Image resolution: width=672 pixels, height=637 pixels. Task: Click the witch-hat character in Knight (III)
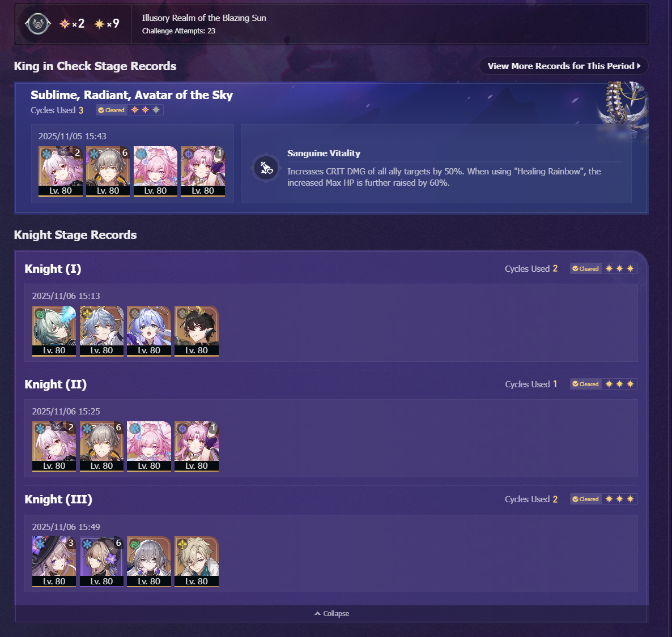[x=54, y=562]
